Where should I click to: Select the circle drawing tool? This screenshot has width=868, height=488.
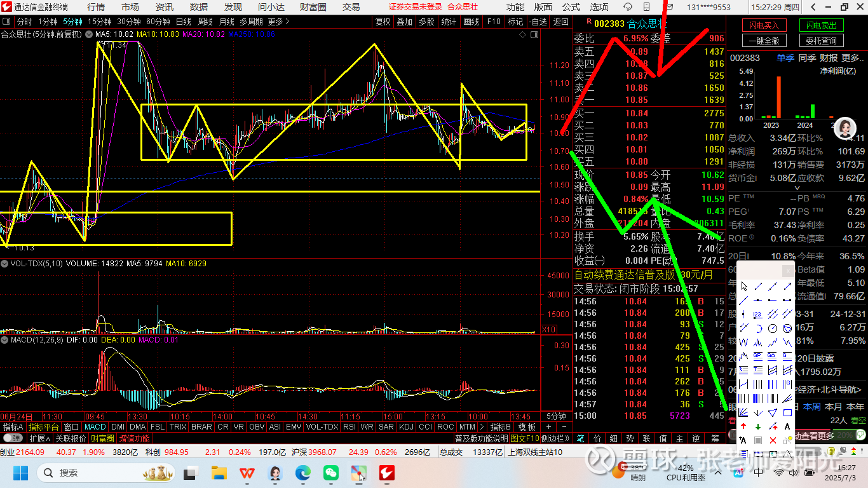click(x=773, y=328)
